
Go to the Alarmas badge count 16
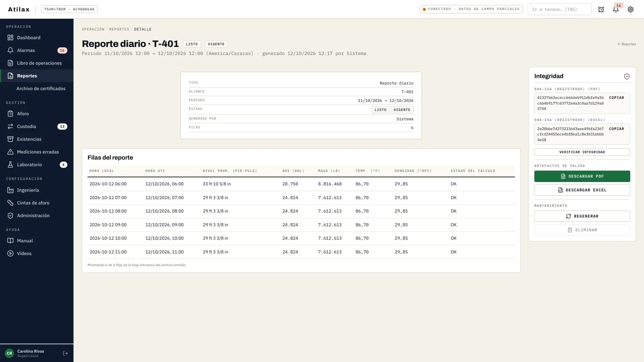[62, 50]
